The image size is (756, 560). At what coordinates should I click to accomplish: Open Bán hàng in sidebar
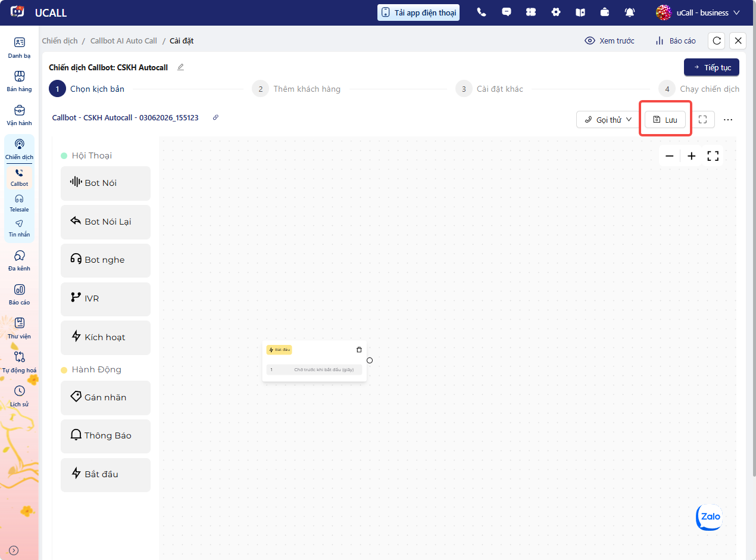coord(19,82)
